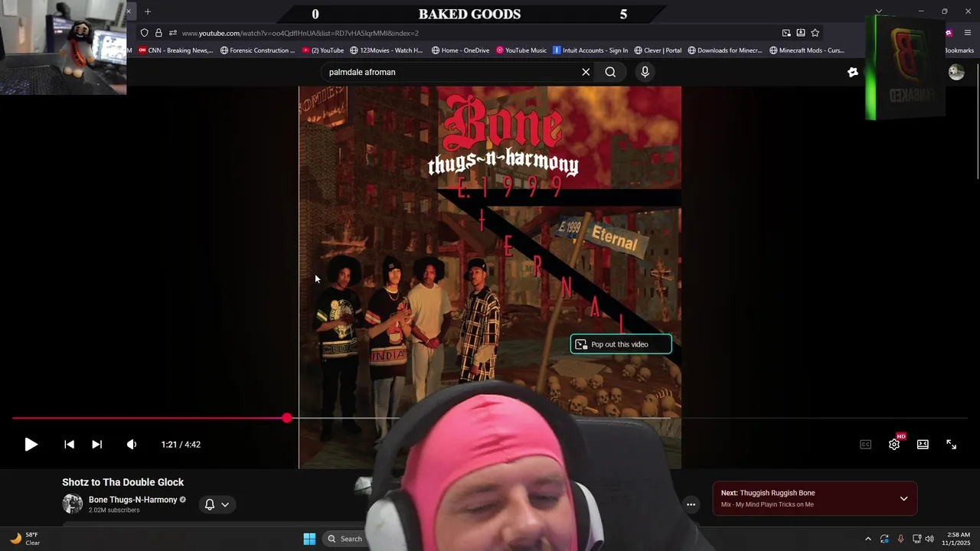Open the weather widget showing 58°F
The height and width of the screenshot is (551, 980).
tap(24, 539)
